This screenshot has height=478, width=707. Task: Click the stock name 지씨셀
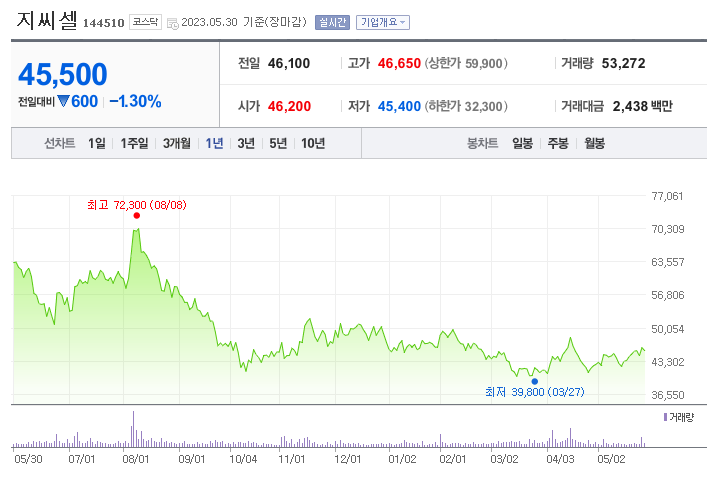[47, 21]
